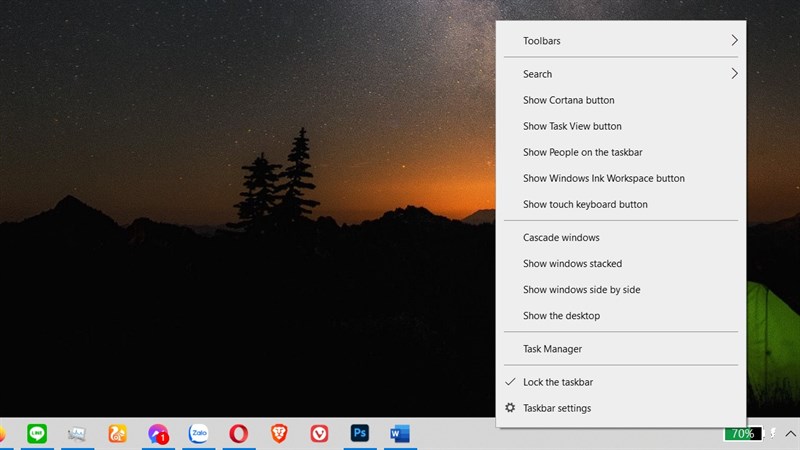Expand the Toolbars submenu
The width and height of the screenshot is (800, 450).
pos(620,41)
